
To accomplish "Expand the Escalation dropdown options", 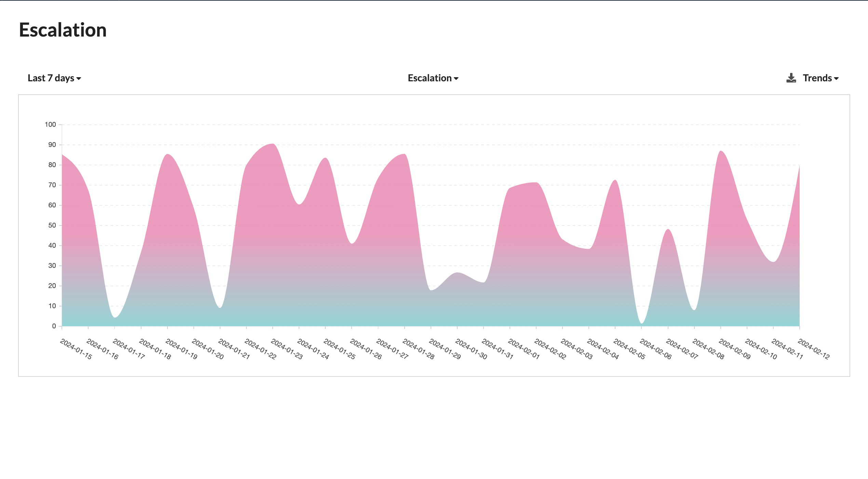I will tap(434, 77).
